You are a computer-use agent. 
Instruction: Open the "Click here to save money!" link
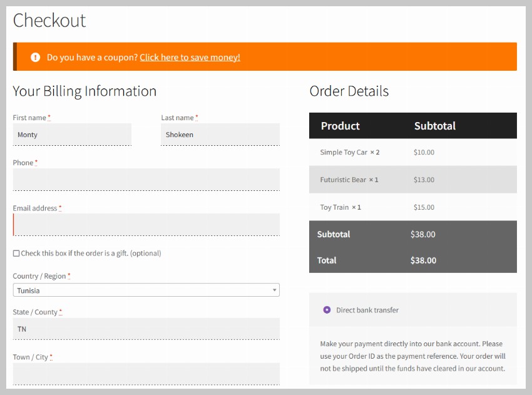(x=190, y=58)
